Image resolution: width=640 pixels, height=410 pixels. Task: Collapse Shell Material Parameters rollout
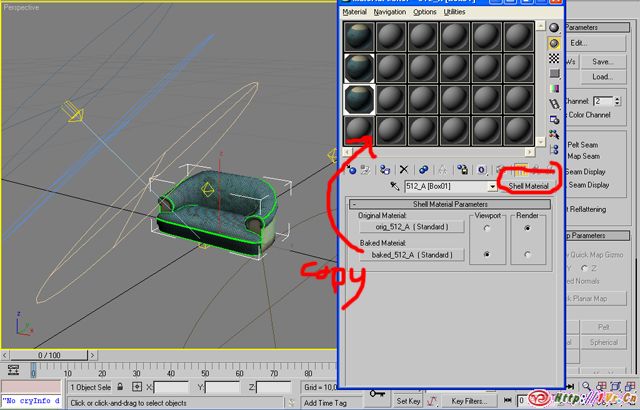pos(354,204)
